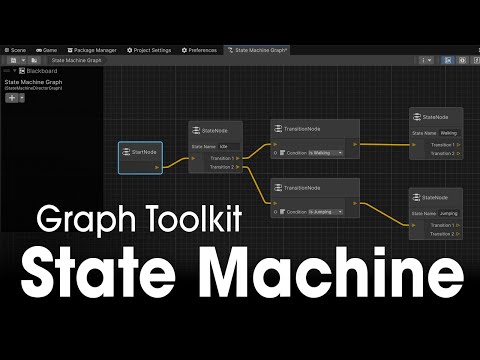Click the show-in-project folder icon

pyautogui.click(x=34, y=60)
